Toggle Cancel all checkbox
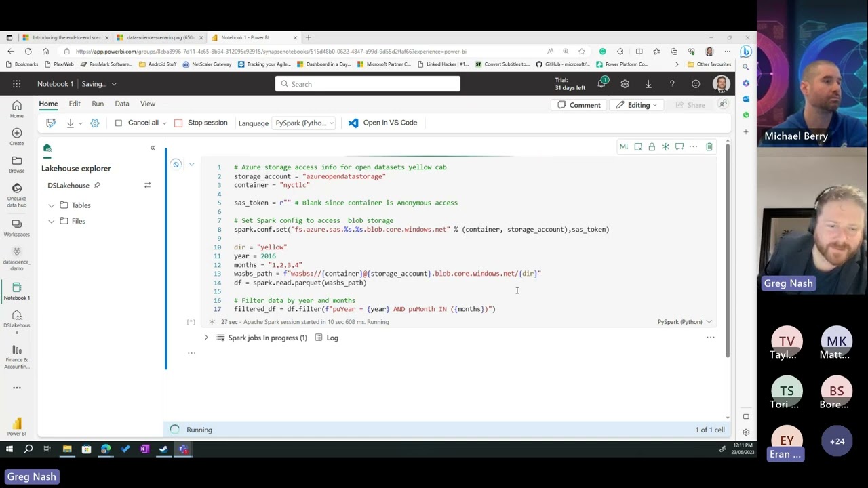 click(x=119, y=123)
